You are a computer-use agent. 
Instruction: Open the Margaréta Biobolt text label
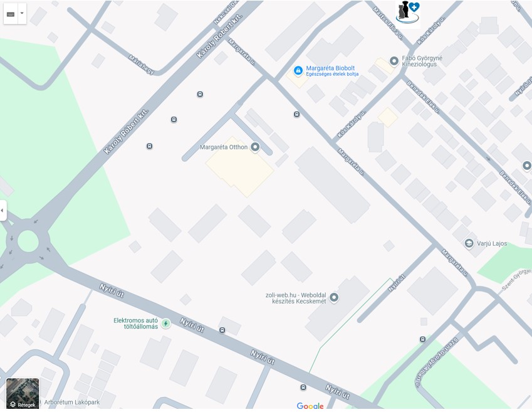pos(330,68)
